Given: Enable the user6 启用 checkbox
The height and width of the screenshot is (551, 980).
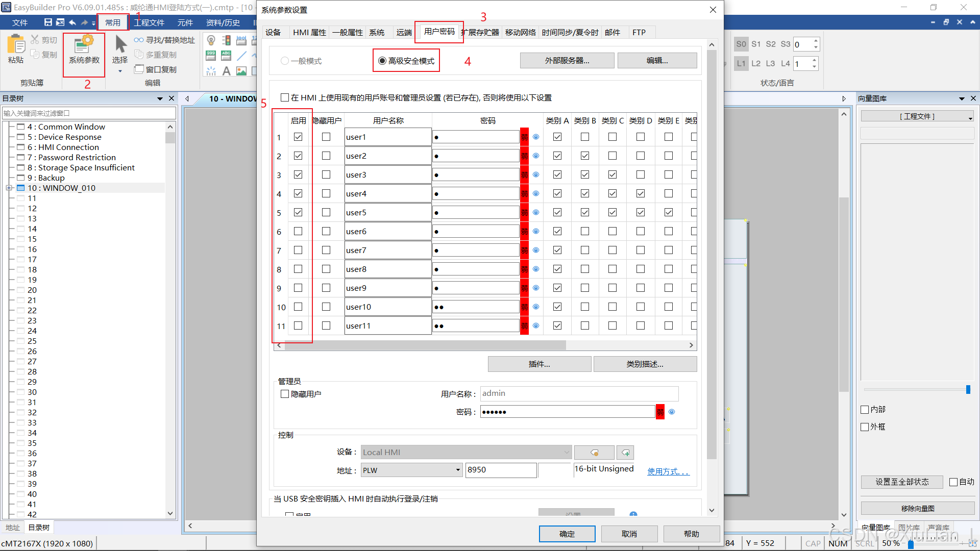Looking at the screenshot, I should click(x=298, y=231).
